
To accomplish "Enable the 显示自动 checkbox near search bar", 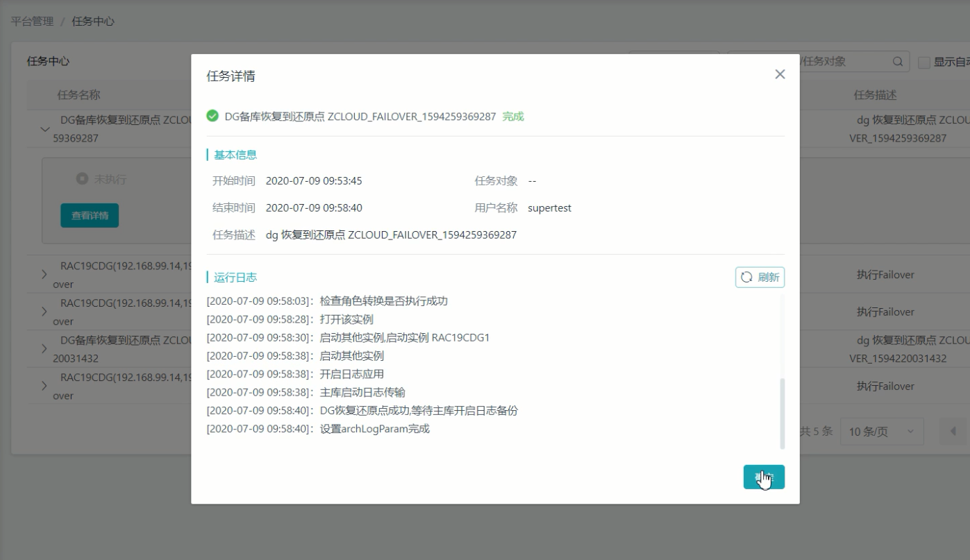I will coord(926,61).
